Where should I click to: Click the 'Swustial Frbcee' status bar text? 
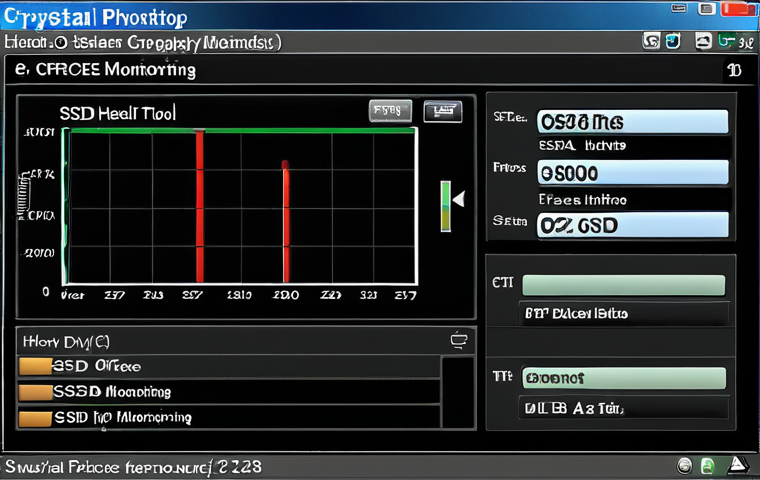coord(62,467)
